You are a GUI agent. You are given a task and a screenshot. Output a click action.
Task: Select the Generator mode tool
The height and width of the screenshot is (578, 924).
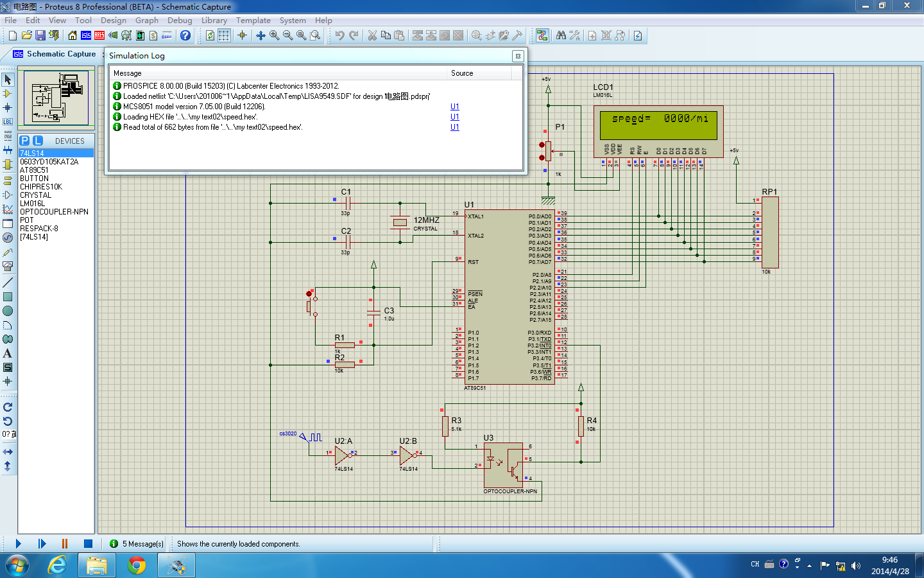(8, 238)
